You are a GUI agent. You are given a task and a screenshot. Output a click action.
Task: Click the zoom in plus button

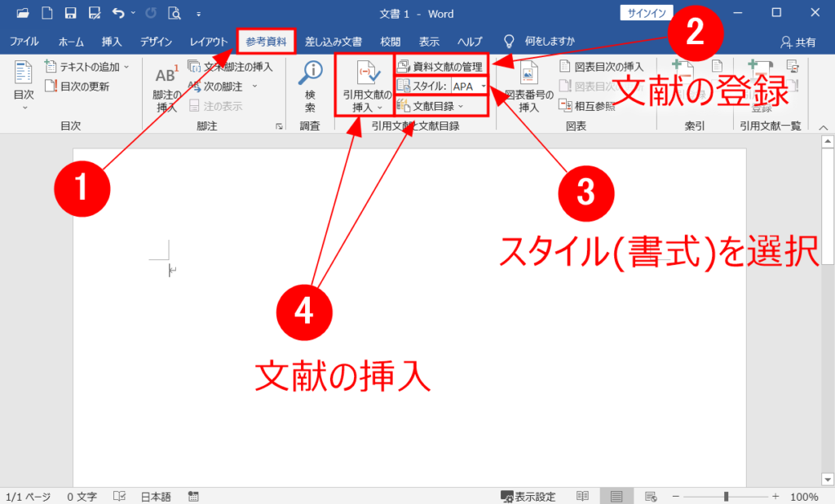[775, 496]
